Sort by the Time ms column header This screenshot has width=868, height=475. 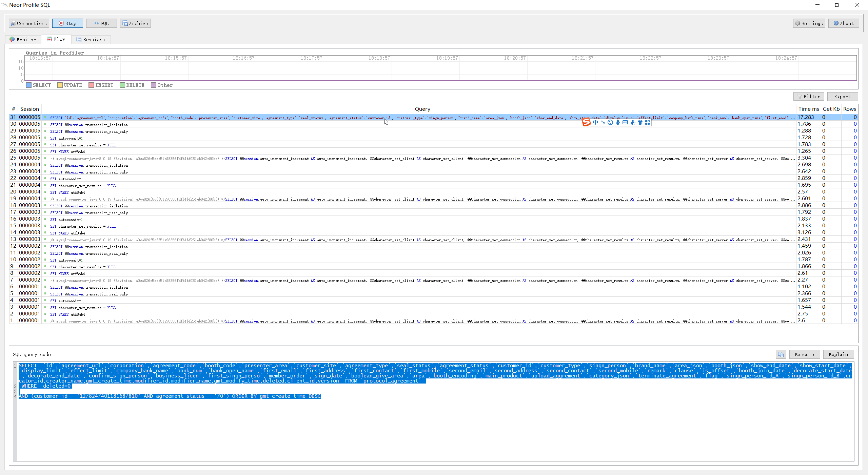[808, 109]
